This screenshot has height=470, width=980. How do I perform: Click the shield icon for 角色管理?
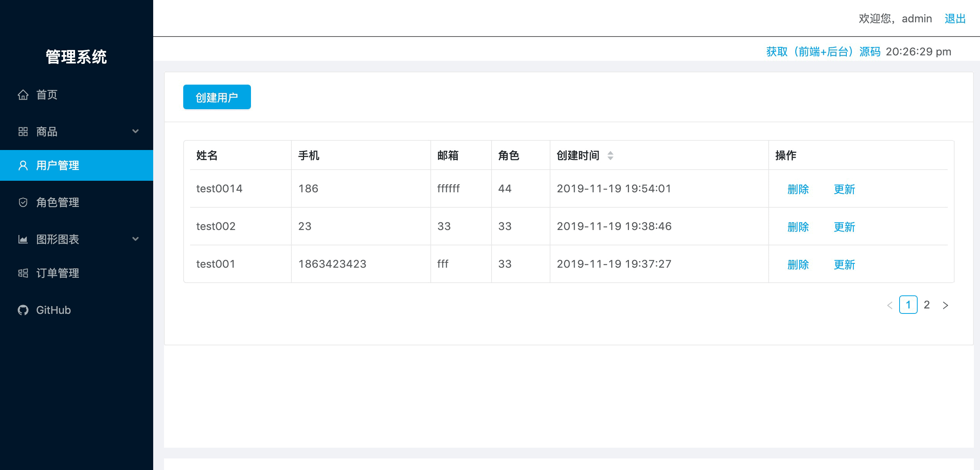tap(23, 202)
